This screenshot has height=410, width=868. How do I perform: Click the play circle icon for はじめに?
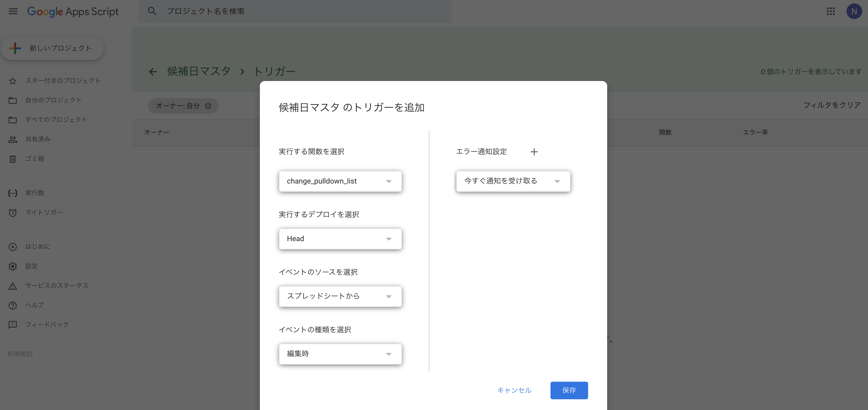[x=13, y=247]
